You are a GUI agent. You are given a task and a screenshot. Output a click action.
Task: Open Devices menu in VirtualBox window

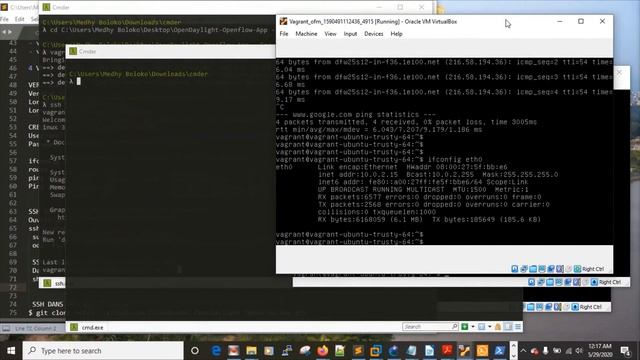click(x=373, y=34)
